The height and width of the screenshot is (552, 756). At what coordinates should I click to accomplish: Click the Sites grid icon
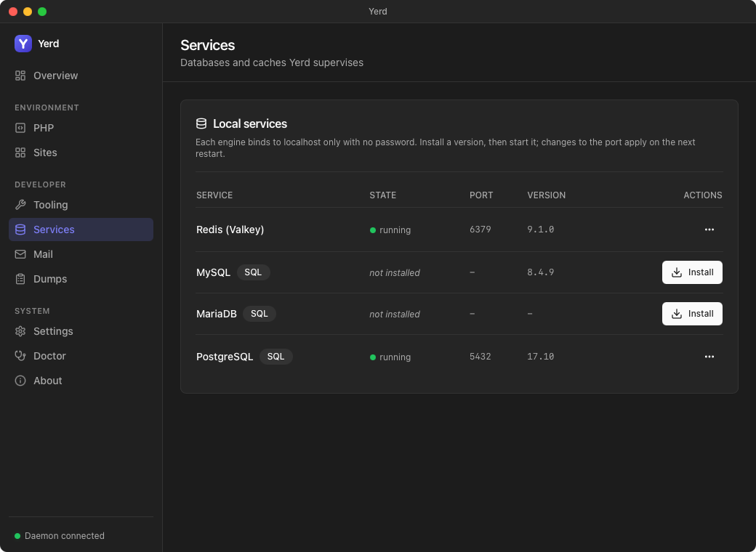[20, 153]
